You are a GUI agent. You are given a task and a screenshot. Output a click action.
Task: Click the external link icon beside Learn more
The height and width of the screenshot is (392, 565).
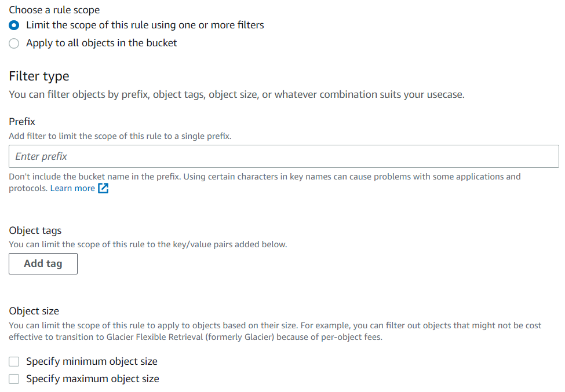pos(103,188)
